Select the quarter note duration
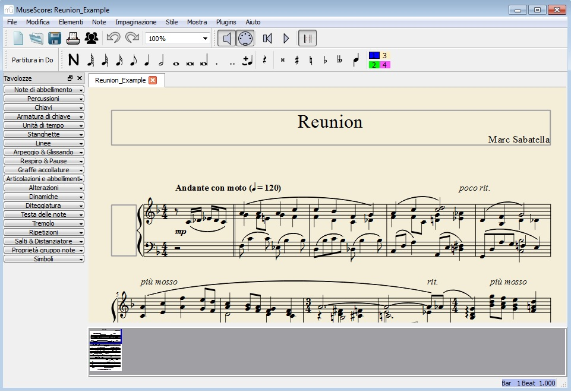The height and width of the screenshot is (392, 571). [147, 60]
